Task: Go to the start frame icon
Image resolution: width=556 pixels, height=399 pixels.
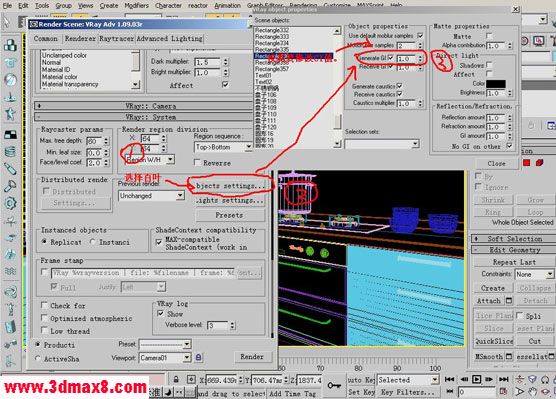Action: (x=450, y=379)
